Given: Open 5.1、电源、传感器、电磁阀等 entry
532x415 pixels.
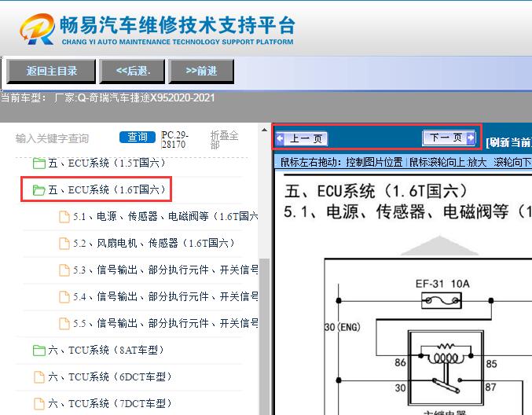Looking at the screenshot, I should tap(166, 216).
